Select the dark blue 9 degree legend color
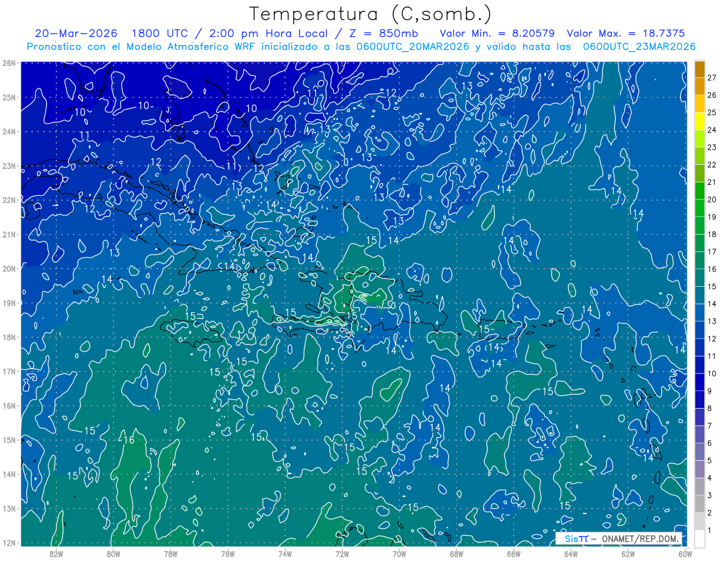Viewport: 728px width, 562px height. 699,383
